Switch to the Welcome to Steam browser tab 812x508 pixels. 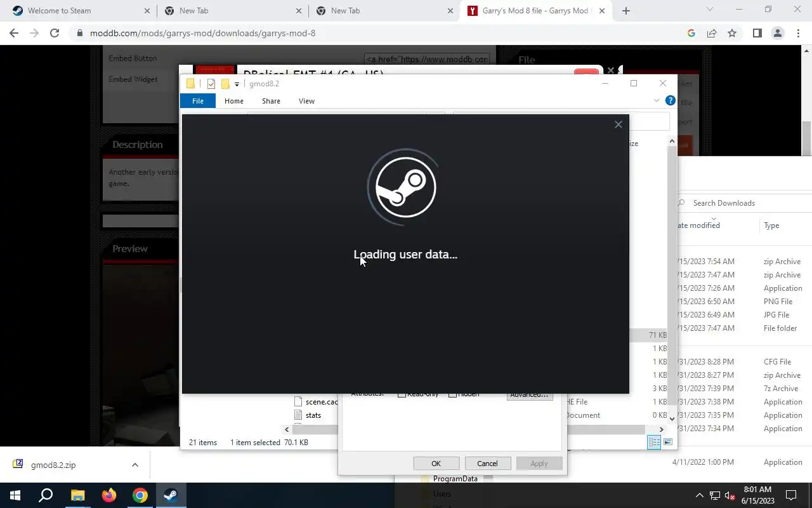[80, 11]
